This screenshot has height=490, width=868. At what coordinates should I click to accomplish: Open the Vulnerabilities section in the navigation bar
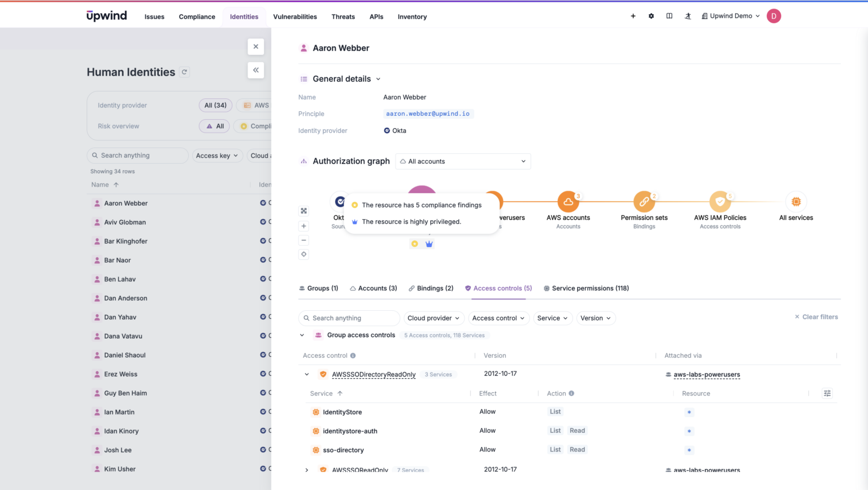(295, 16)
